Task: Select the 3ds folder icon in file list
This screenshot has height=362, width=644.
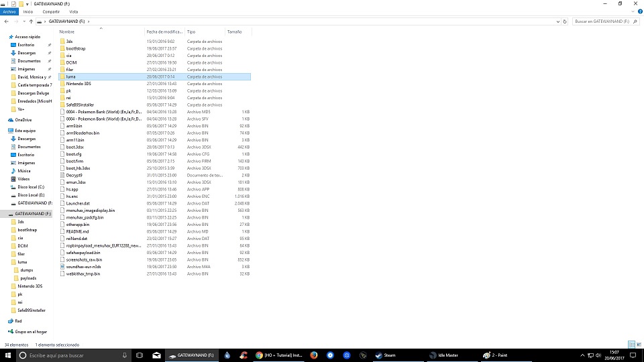Action: pos(62,42)
